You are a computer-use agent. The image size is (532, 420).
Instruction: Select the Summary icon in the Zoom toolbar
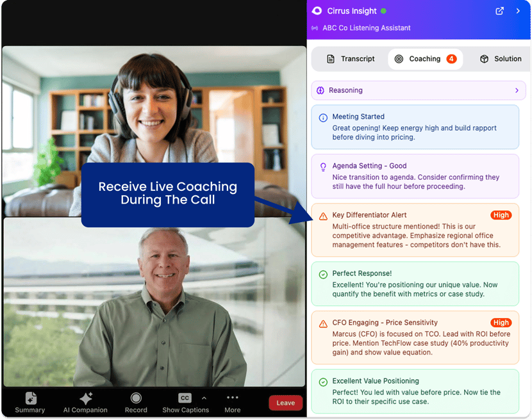(29, 398)
